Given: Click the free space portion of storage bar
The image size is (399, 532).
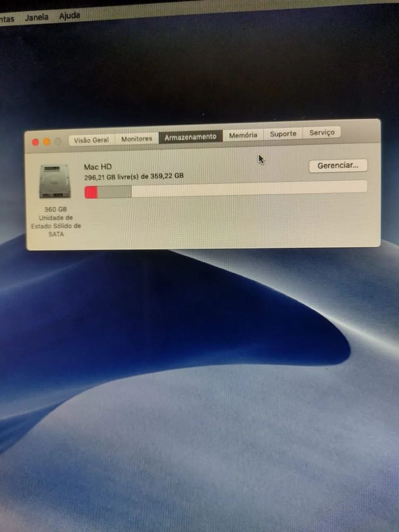Looking at the screenshot, I should (x=249, y=188).
